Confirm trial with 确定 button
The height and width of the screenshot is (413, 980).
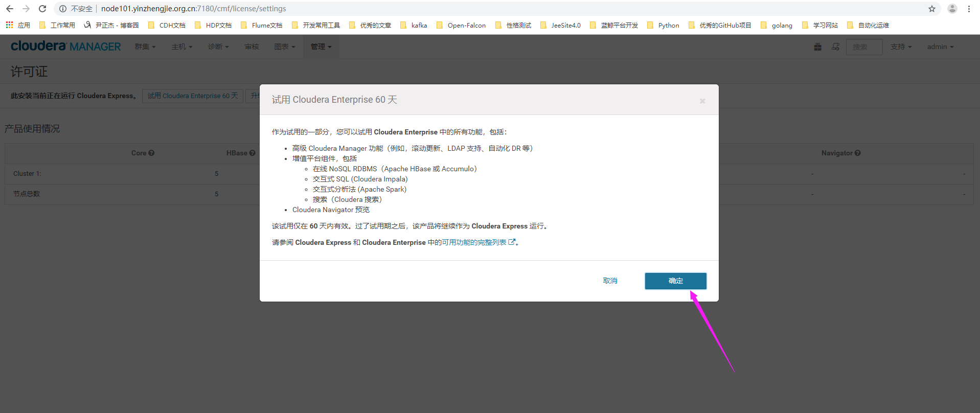pos(675,281)
